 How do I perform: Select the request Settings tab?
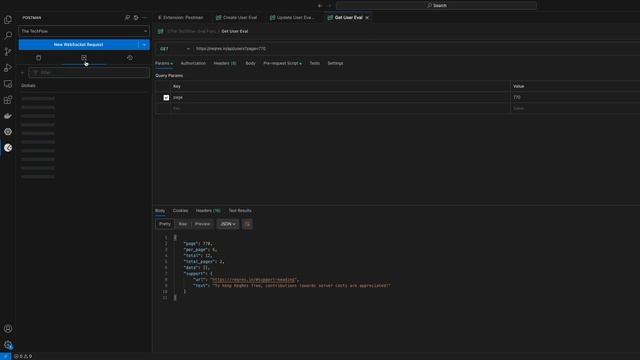(335, 63)
